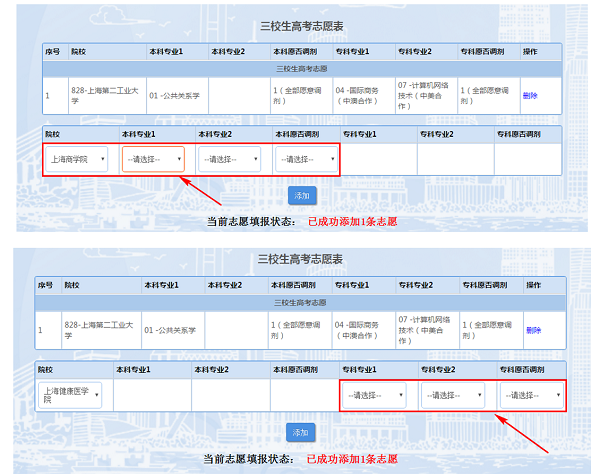Click 三校生高考志愿 section bar in lower table
This screenshot has height=476, width=600.
[300, 303]
